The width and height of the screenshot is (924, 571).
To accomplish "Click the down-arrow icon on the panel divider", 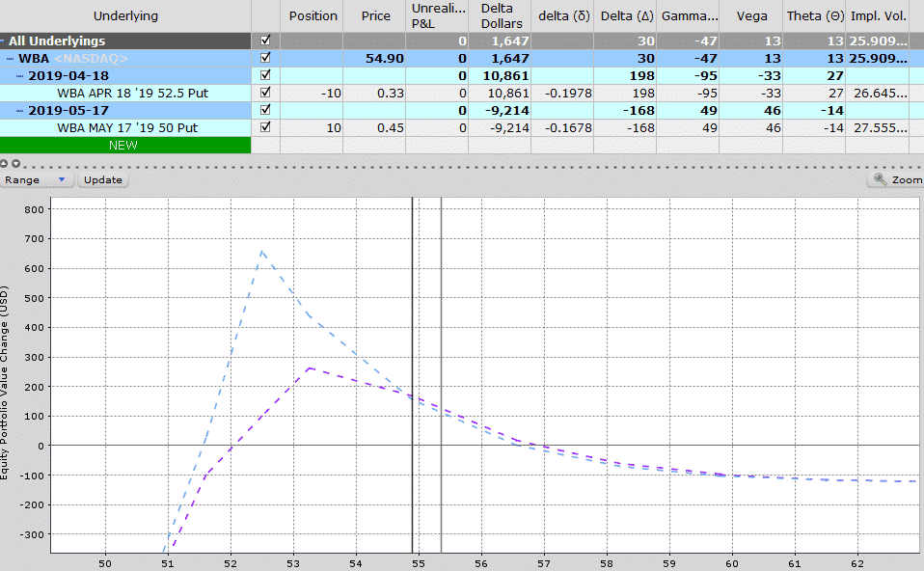I will (15, 163).
